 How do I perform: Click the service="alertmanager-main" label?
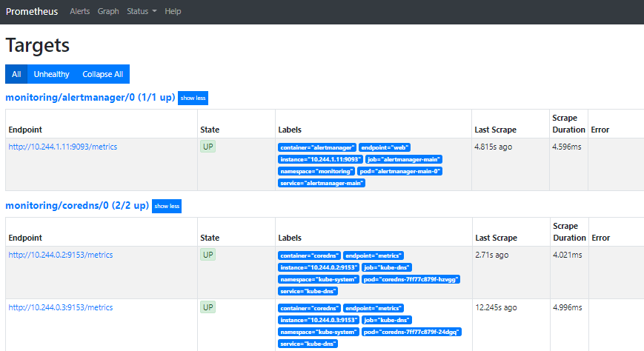pos(322,183)
